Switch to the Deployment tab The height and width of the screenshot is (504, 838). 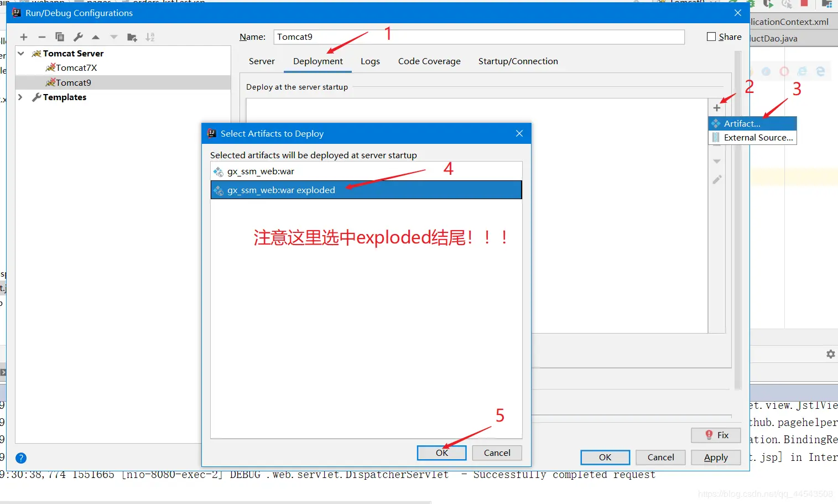tap(318, 61)
